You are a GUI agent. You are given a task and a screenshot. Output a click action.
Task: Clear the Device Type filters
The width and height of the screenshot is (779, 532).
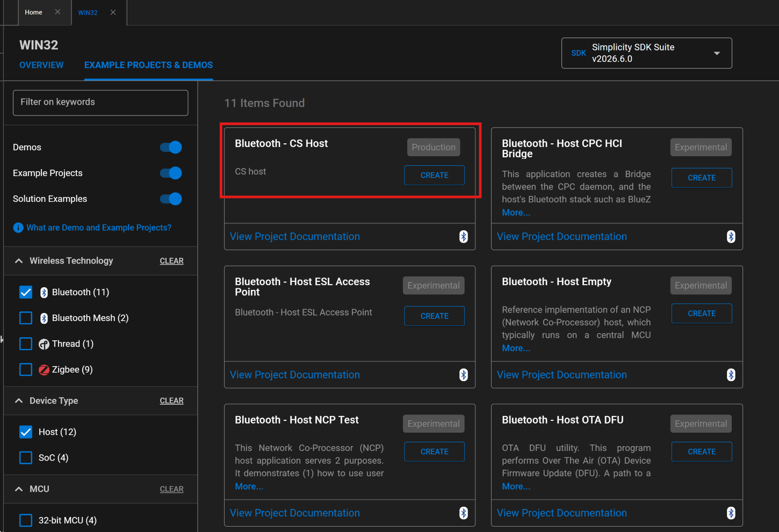tap(171, 401)
